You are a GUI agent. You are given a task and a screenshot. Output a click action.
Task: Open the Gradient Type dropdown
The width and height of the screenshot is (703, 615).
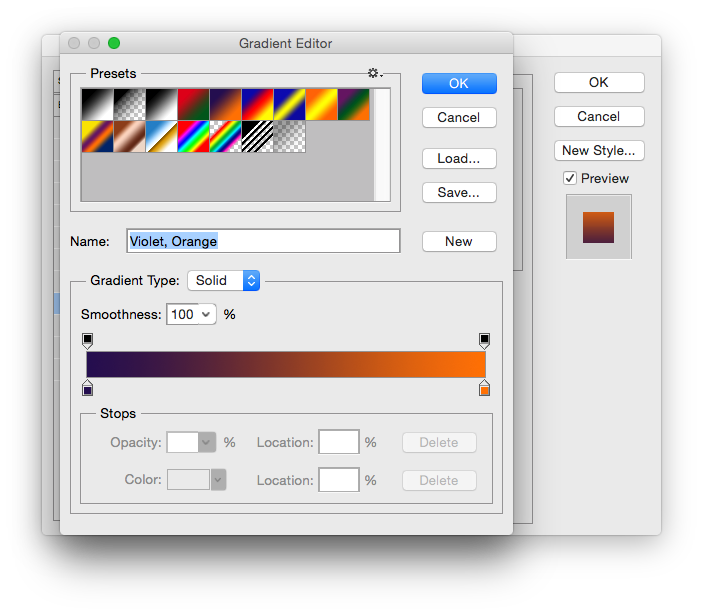click(x=223, y=281)
